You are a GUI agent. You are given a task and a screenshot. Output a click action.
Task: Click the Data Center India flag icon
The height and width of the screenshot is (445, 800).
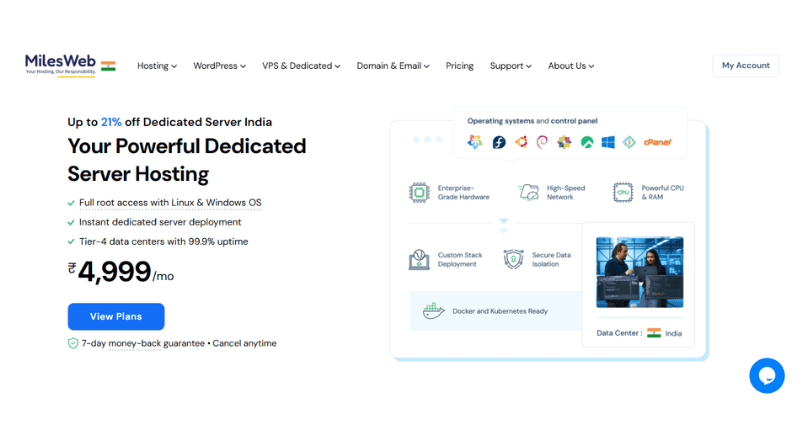654,333
